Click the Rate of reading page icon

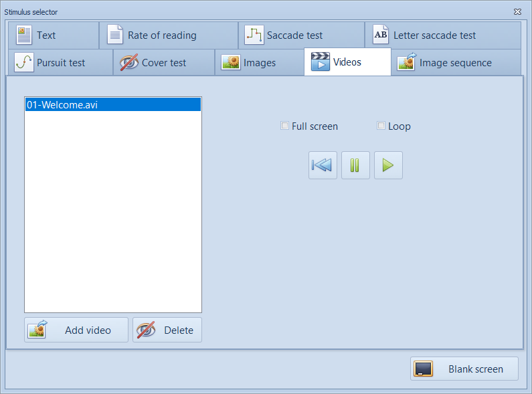115,35
